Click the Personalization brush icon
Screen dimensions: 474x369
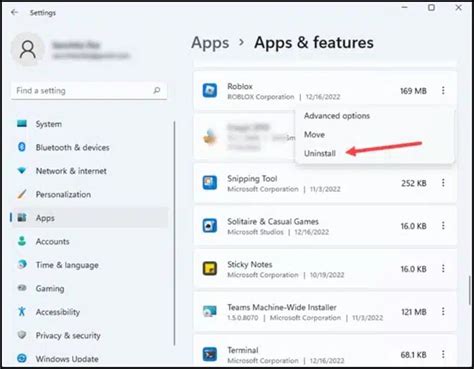(x=22, y=194)
